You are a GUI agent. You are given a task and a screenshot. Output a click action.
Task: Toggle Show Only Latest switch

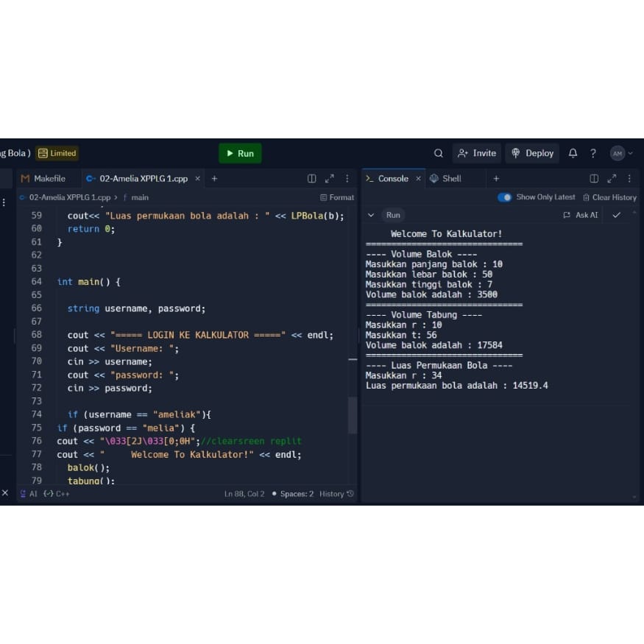pos(504,197)
